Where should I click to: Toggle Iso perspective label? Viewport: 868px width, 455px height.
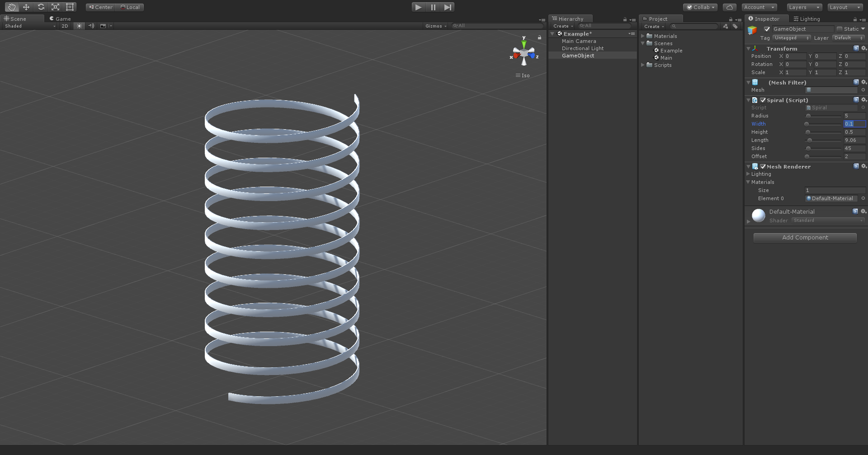click(523, 75)
